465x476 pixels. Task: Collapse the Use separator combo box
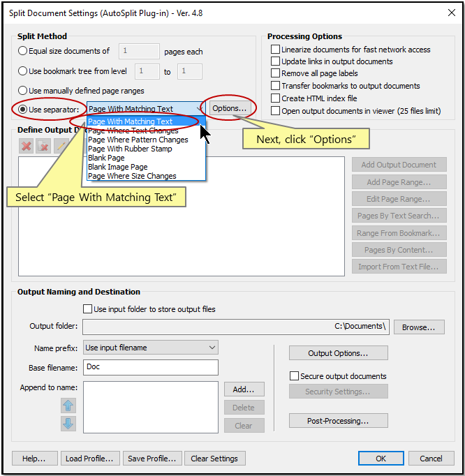click(x=199, y=109)
